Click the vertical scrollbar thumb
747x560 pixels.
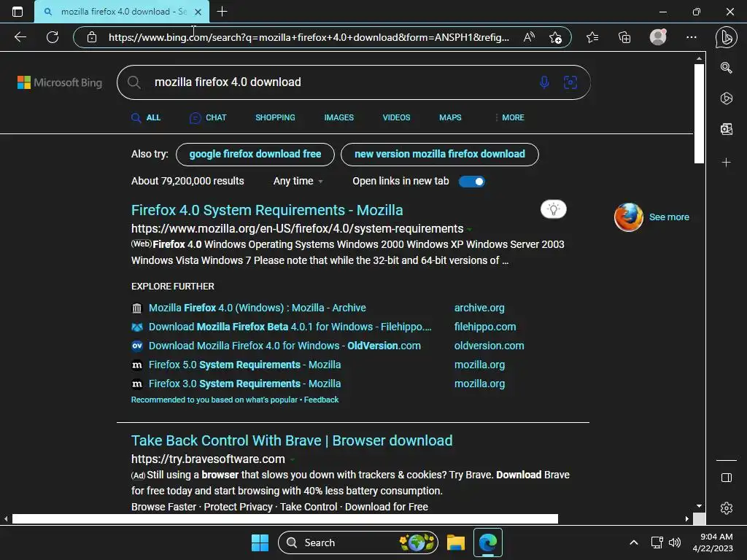click(x=699, y=113)
